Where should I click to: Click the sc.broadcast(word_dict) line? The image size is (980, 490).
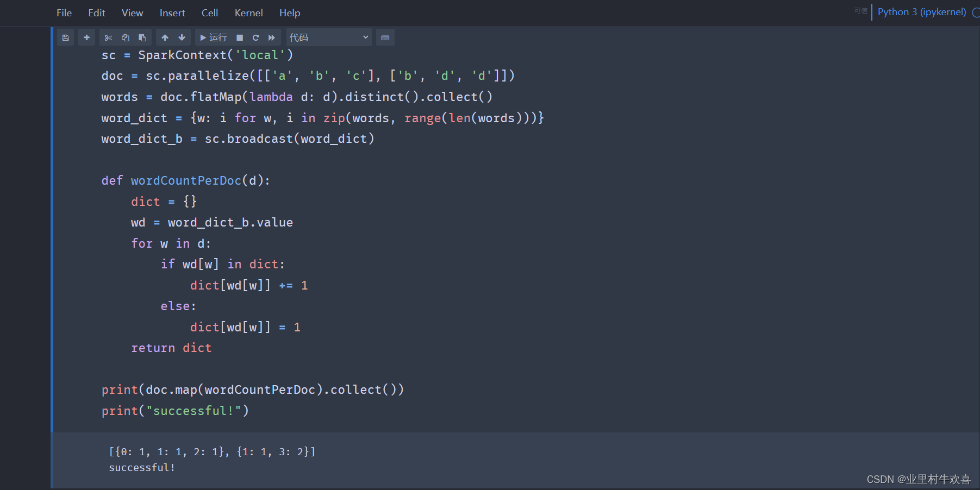click(x=238, y=139)
